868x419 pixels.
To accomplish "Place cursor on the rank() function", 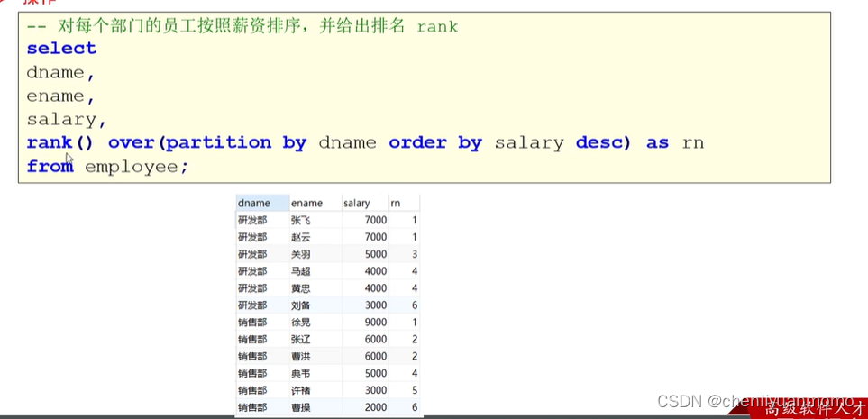I will click(x=60, y=142).
